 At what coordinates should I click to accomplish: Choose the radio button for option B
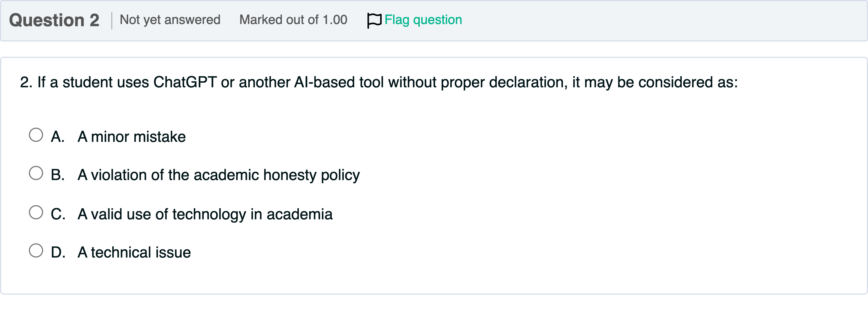pos(36,173)
